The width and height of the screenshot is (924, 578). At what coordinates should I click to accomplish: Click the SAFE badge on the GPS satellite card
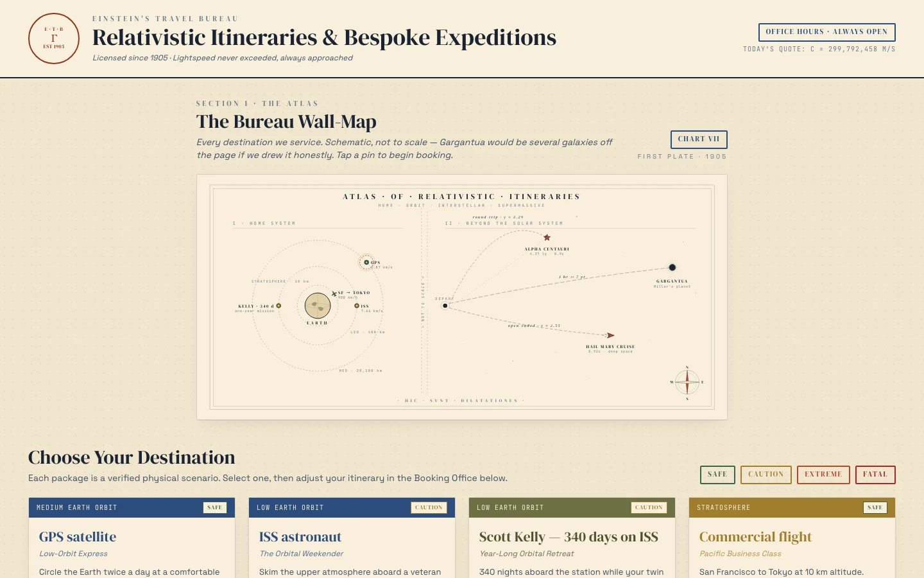click(215, 507)
